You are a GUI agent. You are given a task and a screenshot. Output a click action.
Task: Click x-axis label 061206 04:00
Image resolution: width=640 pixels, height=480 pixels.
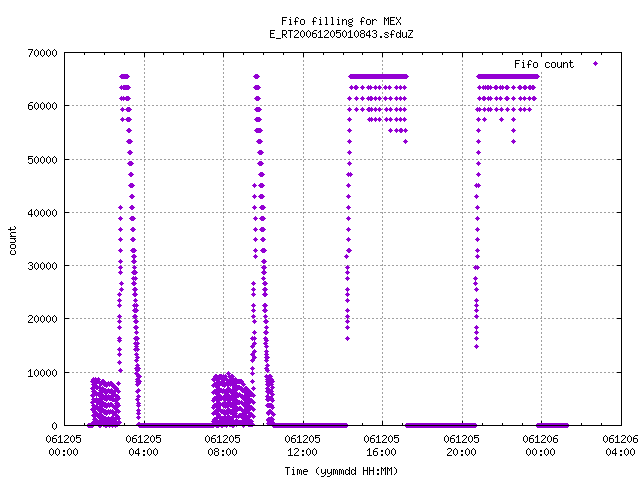[620, 446]
